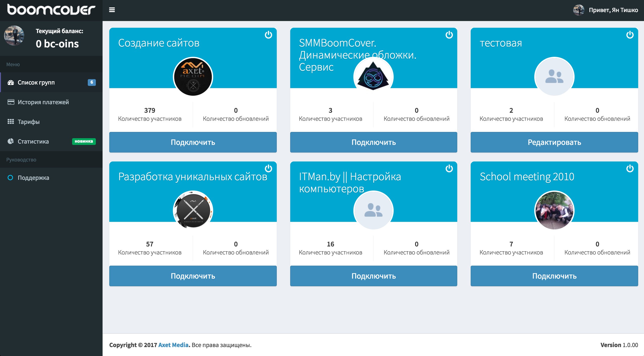
Task: Open Тарифы menu item
Action: [51, 122]
